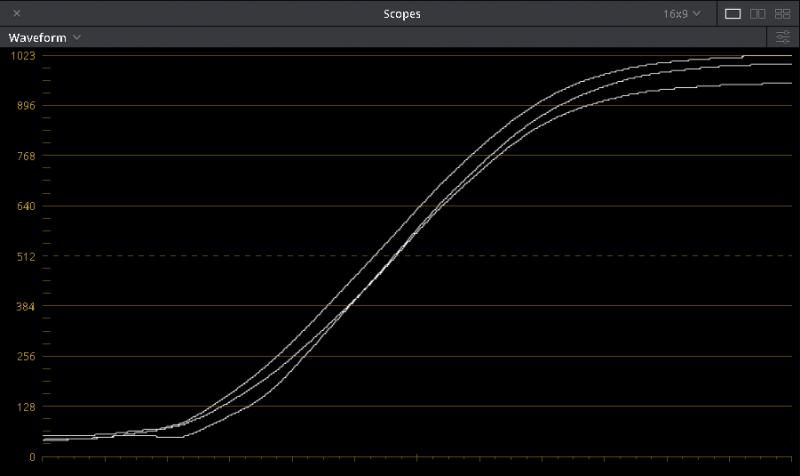Click the 768 scale label
Screen dimensions: 800x476
[22, 156]
